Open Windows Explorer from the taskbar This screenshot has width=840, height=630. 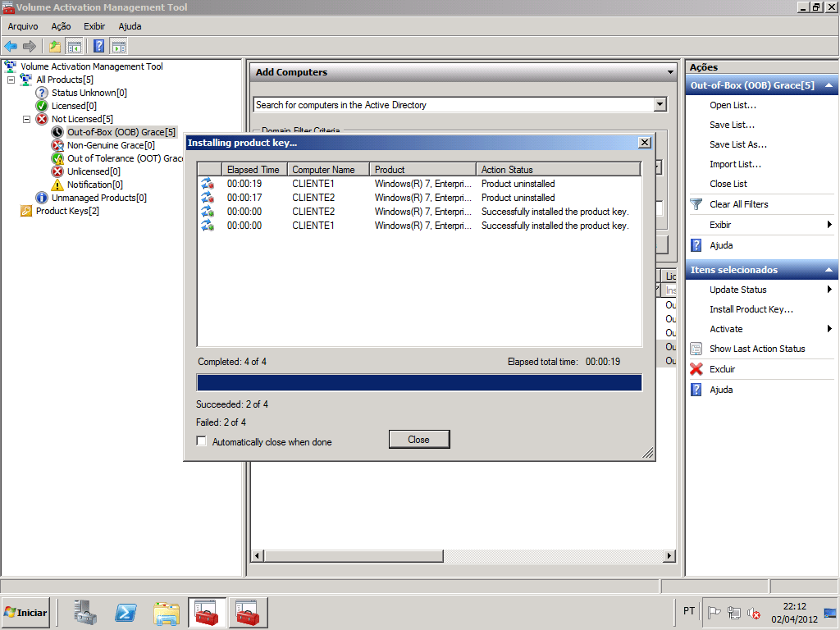(x=167, y=613)
